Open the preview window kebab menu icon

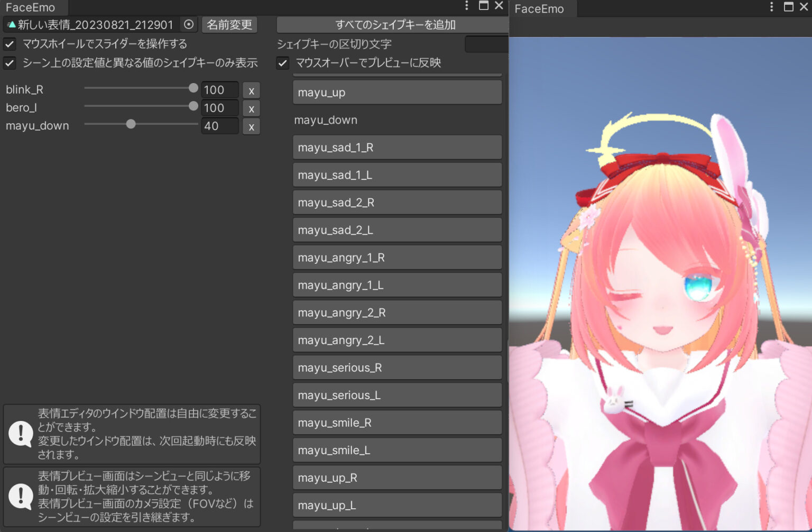pyautogui.click(x=771, y=6)
